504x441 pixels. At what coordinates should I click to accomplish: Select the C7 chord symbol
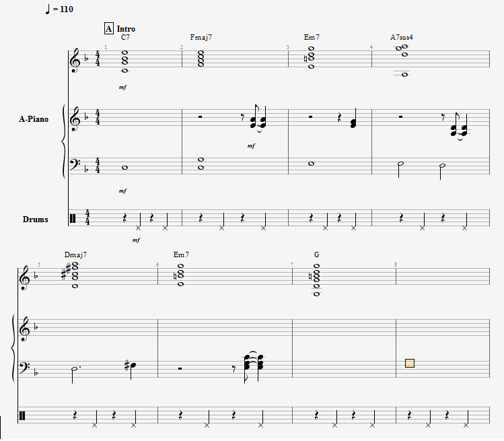click(x=125, y=37)
